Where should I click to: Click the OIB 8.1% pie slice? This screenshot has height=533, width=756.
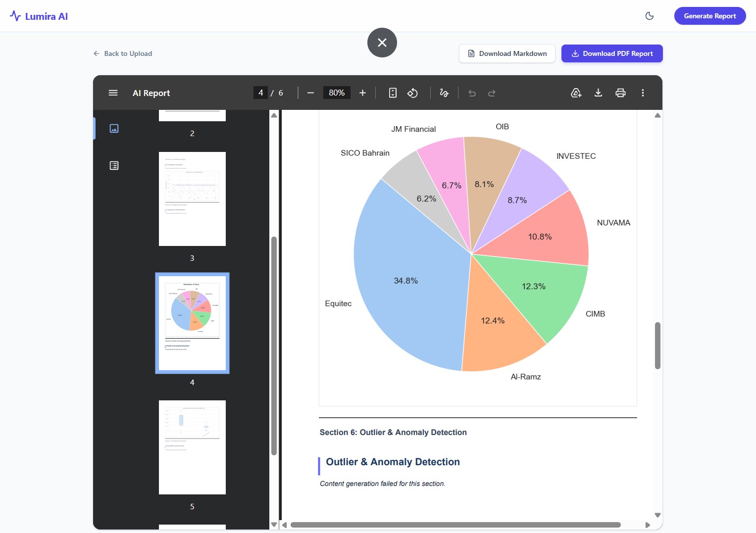click(x=484, y=184)
